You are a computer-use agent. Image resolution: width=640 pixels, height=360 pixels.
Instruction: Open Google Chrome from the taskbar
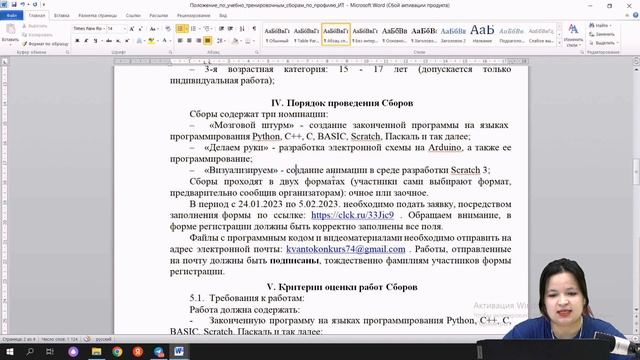(x=117, y=351)
